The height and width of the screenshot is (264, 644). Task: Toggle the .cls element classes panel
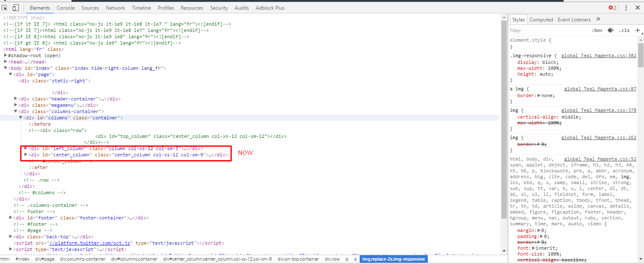click(625, 30)
